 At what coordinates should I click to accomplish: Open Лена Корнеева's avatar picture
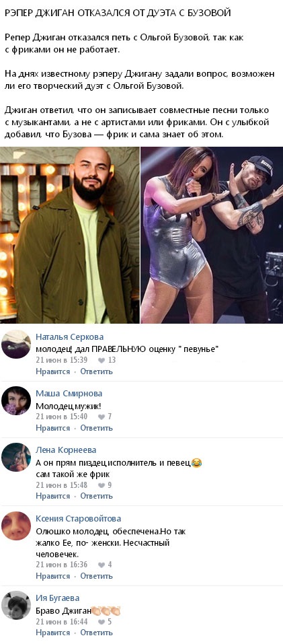[16, 457]
